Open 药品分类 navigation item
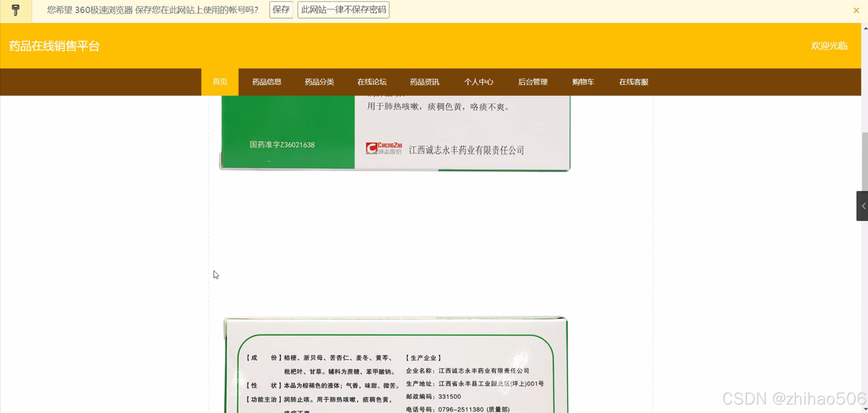The width and height of the screenshot is (868, 413). (319, 82)
